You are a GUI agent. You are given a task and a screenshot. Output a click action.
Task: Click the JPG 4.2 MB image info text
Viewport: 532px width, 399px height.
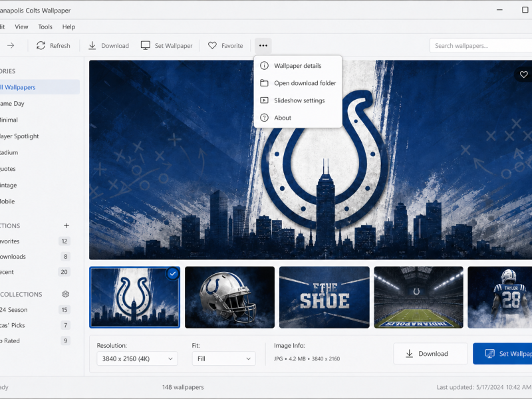[x=307, y=358]
